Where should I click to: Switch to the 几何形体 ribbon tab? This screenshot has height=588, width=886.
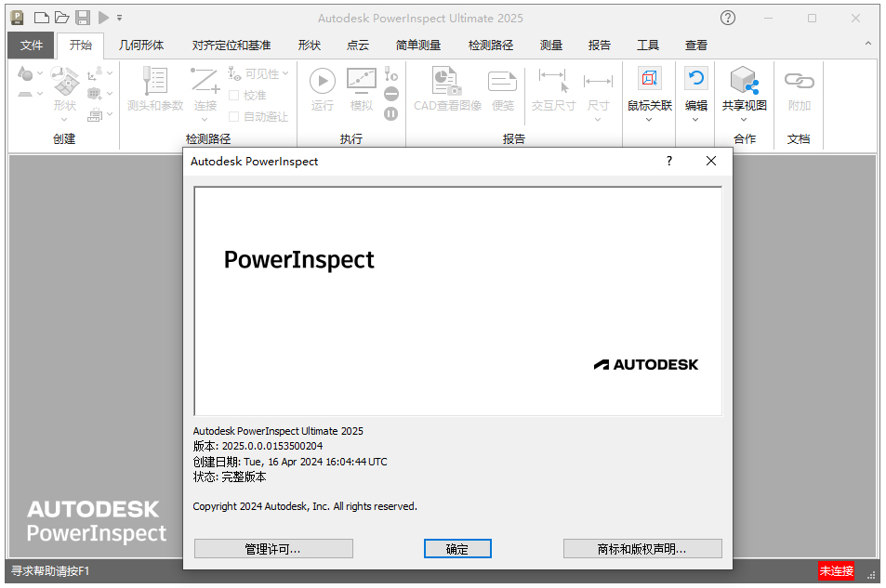141,46
